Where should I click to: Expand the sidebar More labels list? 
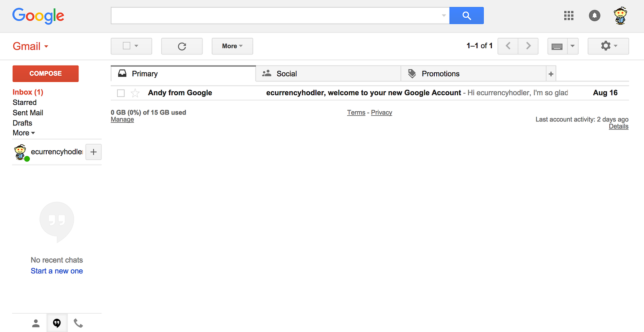[x=24, y=133]
